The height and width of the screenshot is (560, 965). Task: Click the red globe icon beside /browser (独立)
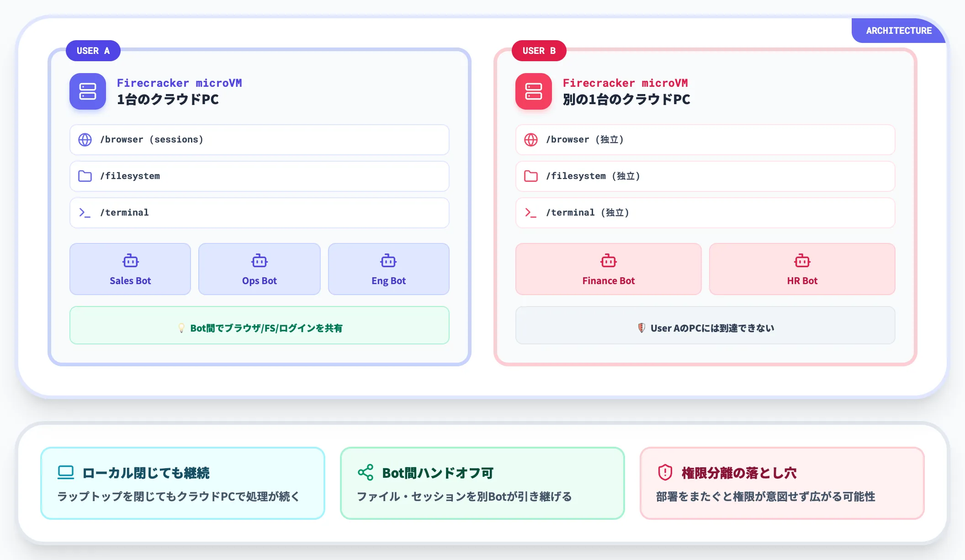tap(531, 140)
